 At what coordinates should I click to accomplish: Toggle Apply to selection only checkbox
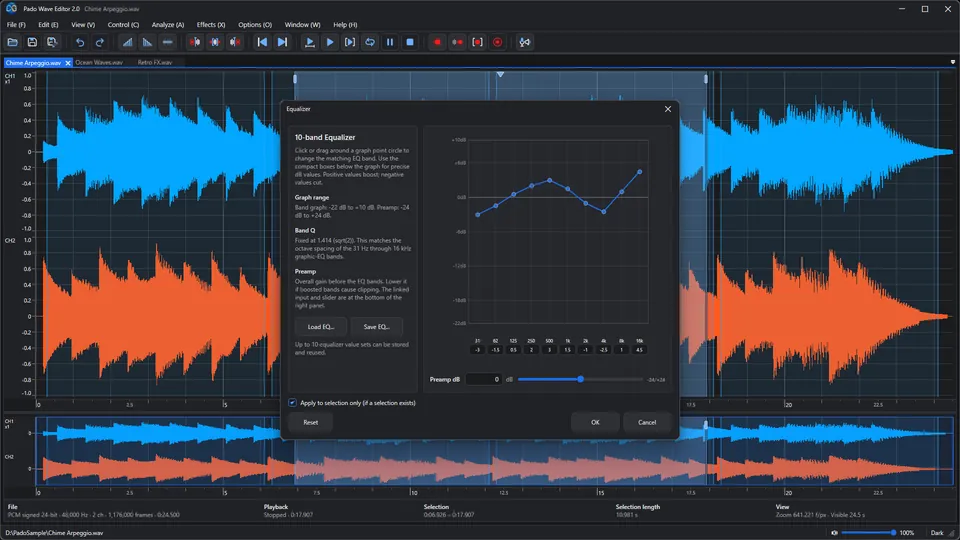coord(293,403)
